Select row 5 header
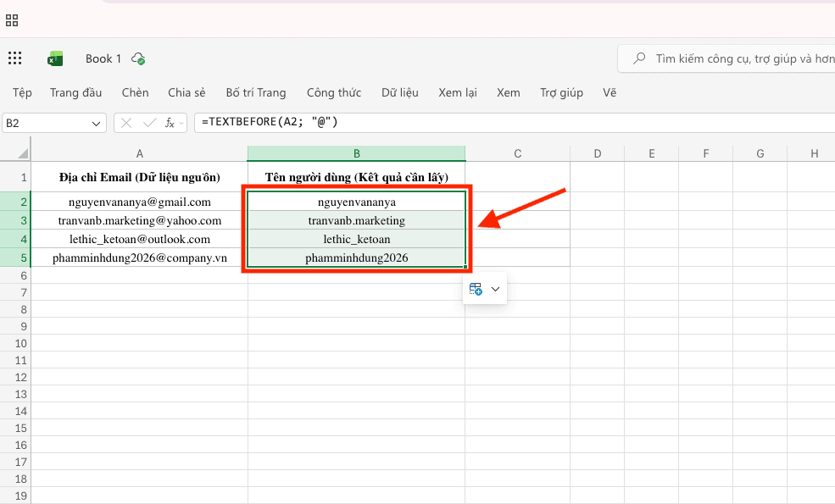Screen dimensions: 835x504 (x=15, y=258)
